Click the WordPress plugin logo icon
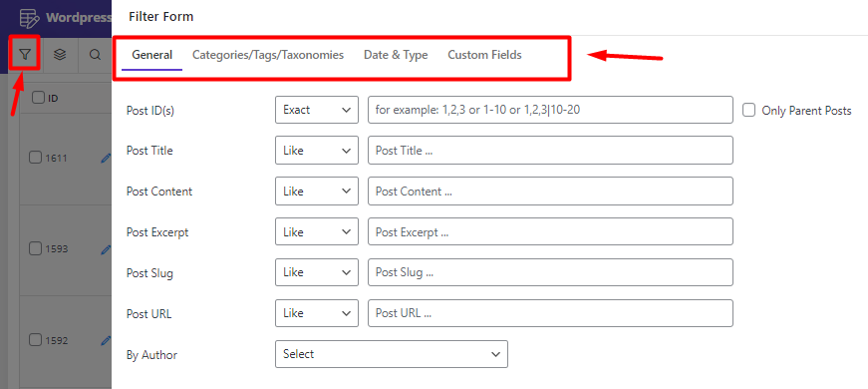Viewport: 868px width, 389px height. pyautogui.click(x=29, y=17)
